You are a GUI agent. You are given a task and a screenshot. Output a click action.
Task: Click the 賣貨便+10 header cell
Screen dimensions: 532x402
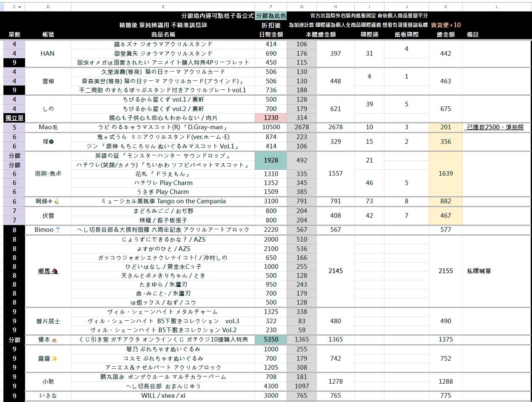[446, 25]
